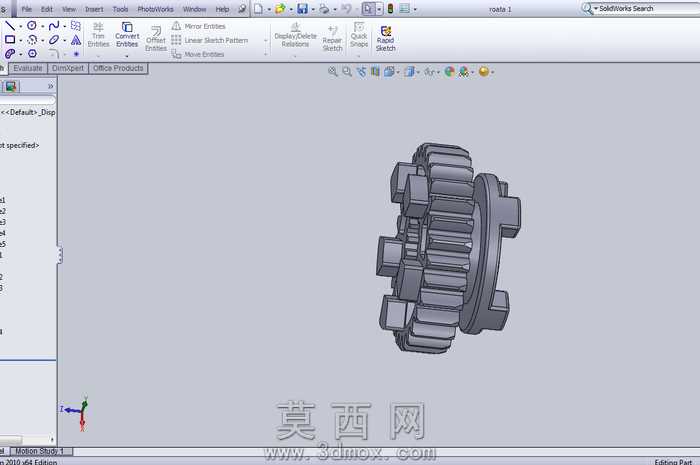Open the Line tool dropdown arrow

(21, 26)
